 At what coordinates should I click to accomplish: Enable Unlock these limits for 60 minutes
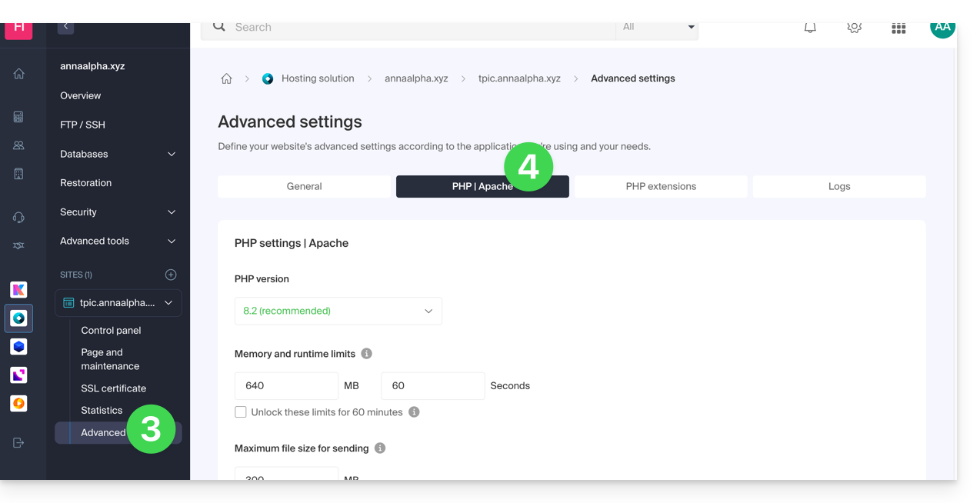tap(241, 412)
